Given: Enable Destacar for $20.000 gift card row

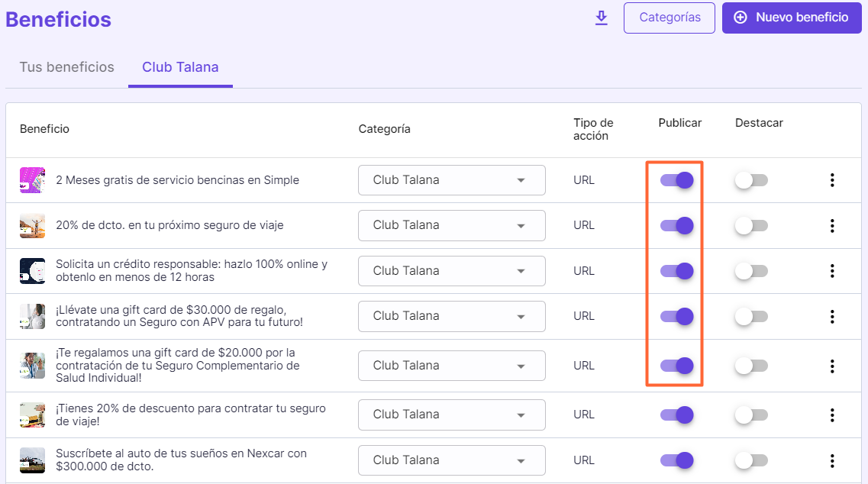Looking at the screenshot, I should (751, 366).
